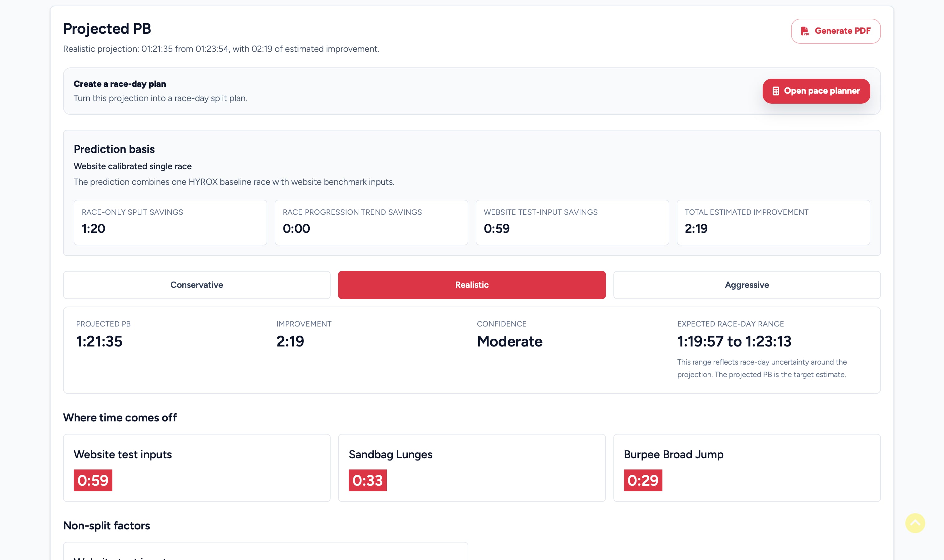The height and width of the screenshot is (560, 944).
Task: Click the Sandbag Lunges card
Action: point(472,468)
